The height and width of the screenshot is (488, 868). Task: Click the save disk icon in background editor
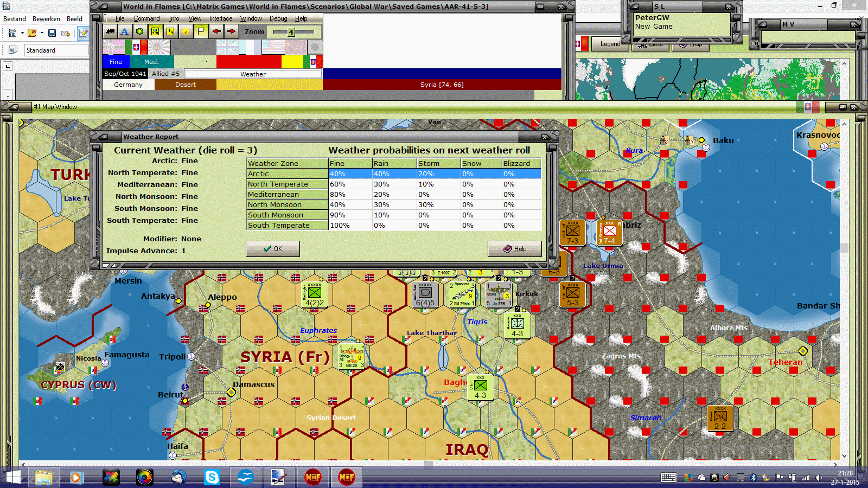pos(52,33)
